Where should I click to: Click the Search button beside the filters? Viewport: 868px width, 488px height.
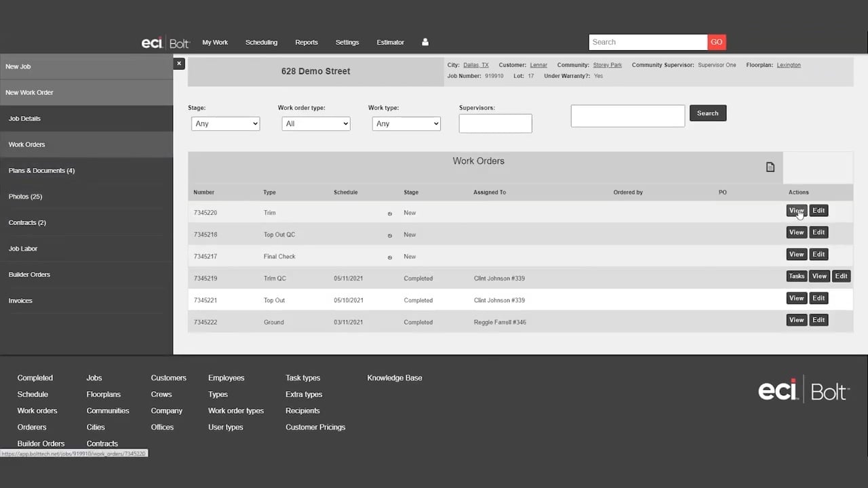[x=707, y=113]
